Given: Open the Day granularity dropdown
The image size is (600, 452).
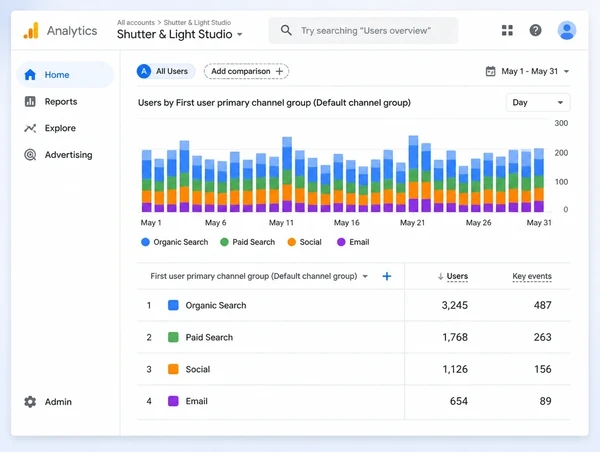Looking at the screenshot, I should 538,103.
